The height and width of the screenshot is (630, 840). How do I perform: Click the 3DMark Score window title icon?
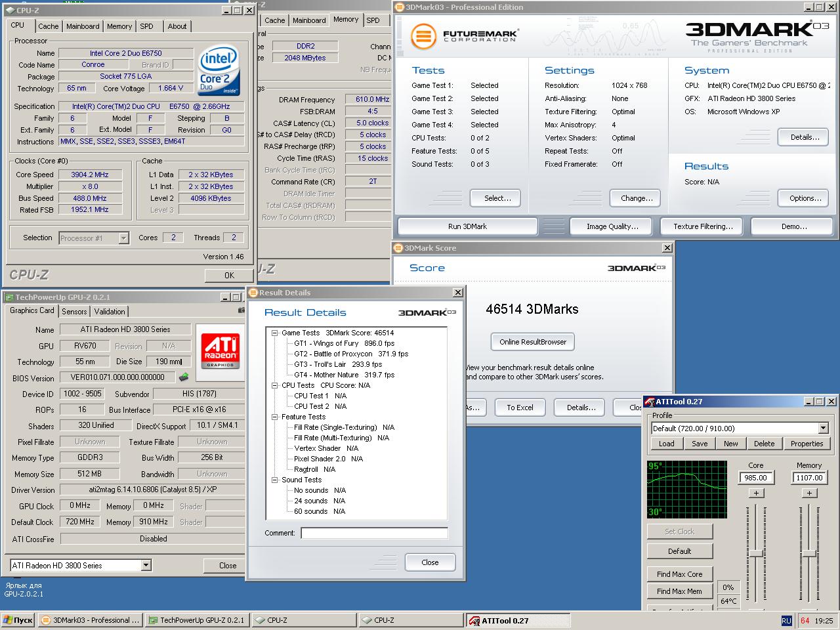tap(398, 248)
